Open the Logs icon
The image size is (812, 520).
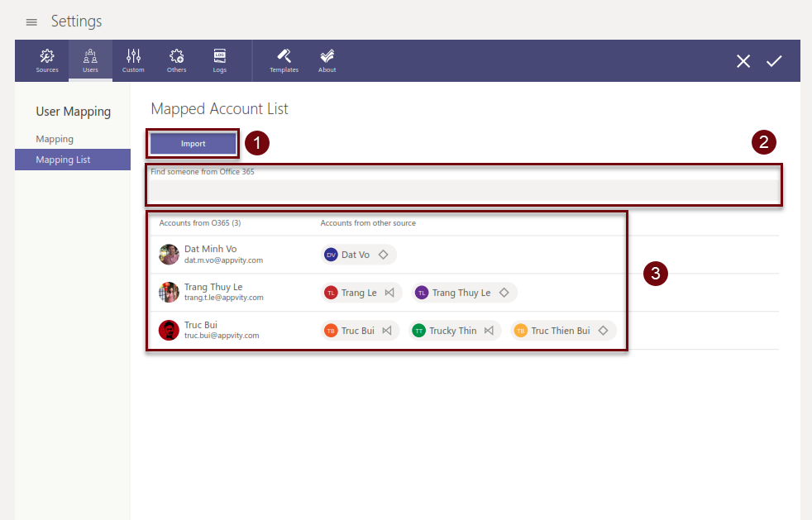click(219, 60)
